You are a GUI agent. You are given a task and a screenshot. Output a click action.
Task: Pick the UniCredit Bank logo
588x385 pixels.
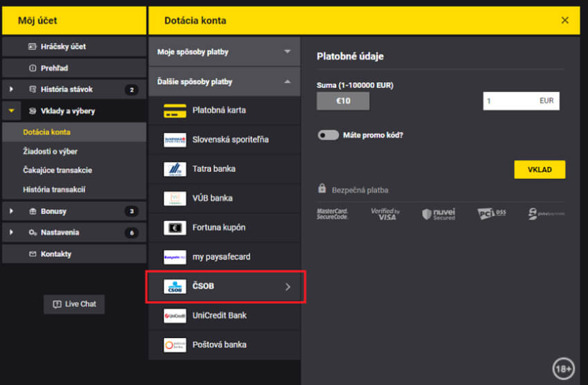(x=175, y=316)
